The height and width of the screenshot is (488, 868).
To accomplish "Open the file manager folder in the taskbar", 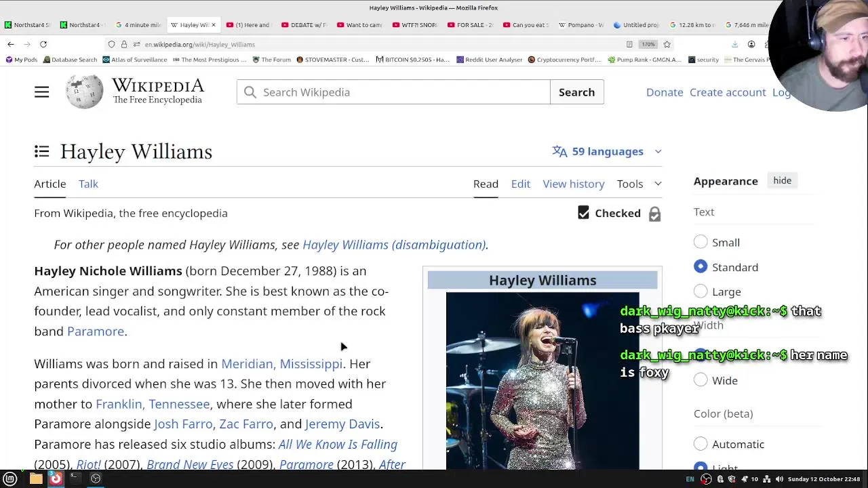I will [x=36, y=479].
